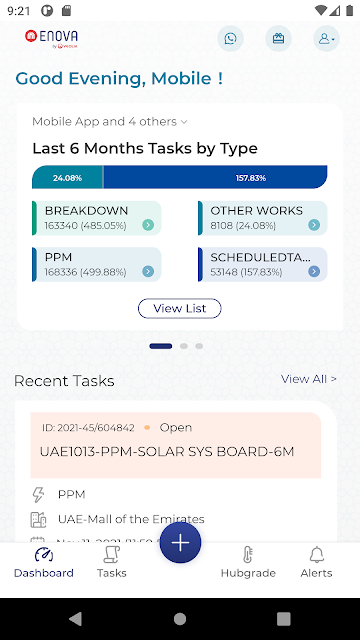This screenshot has width=360, height=640.
Task: Click the View List button
Action: [x=180, y=309]
